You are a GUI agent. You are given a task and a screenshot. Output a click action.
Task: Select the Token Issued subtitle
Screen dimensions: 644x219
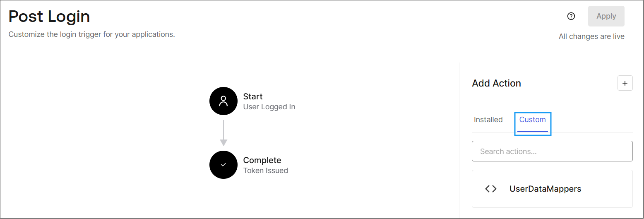click(266, 171)
